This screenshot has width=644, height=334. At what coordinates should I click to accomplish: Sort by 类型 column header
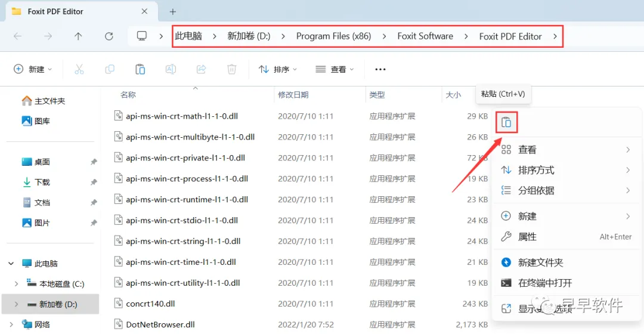[x=377, y=95]
